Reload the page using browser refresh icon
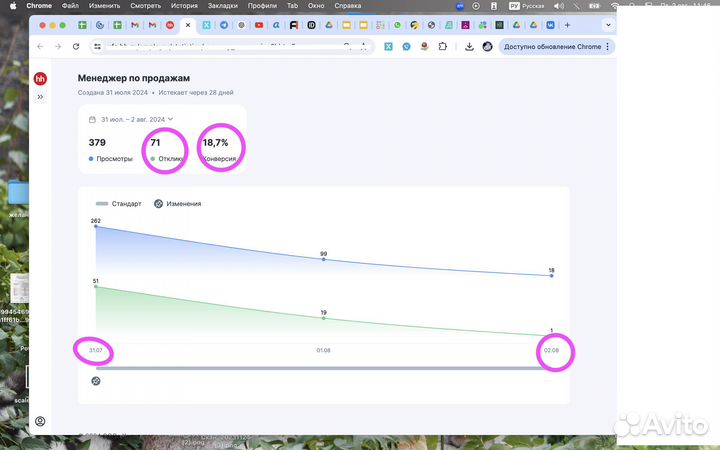This screenshot has height=450, width=720. point(76,46)
